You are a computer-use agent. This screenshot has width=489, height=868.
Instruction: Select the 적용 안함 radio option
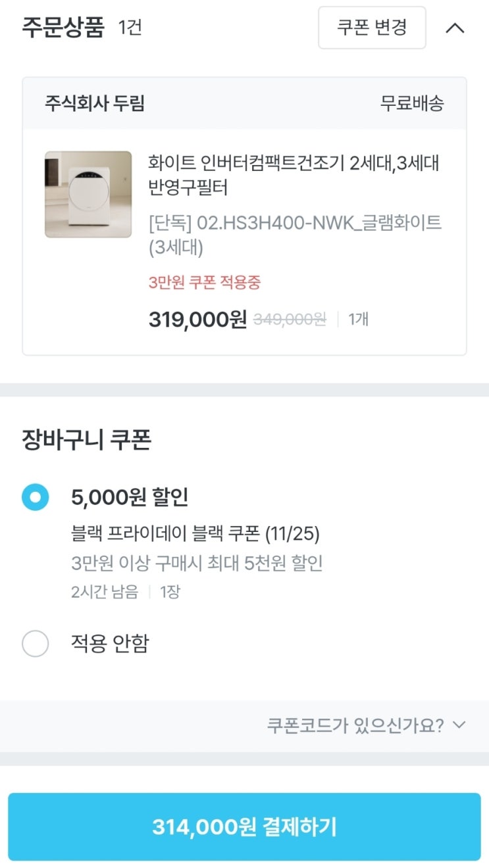click(36, 644)
